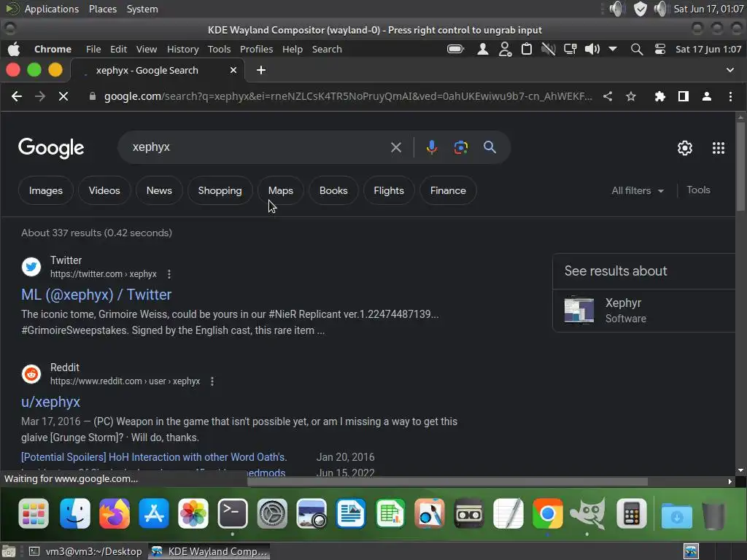Share this page from address bar
Viewport: 747px width, 560px height.
608,97
